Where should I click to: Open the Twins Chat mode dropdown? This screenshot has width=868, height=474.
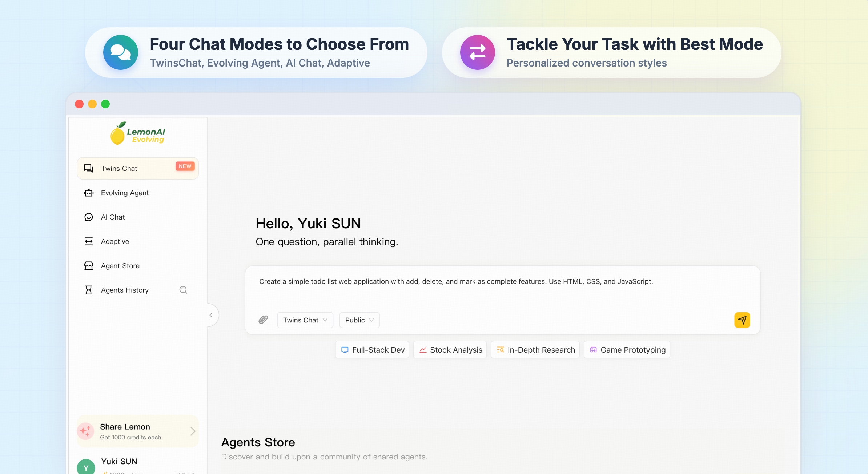click(x=305, y=320)
